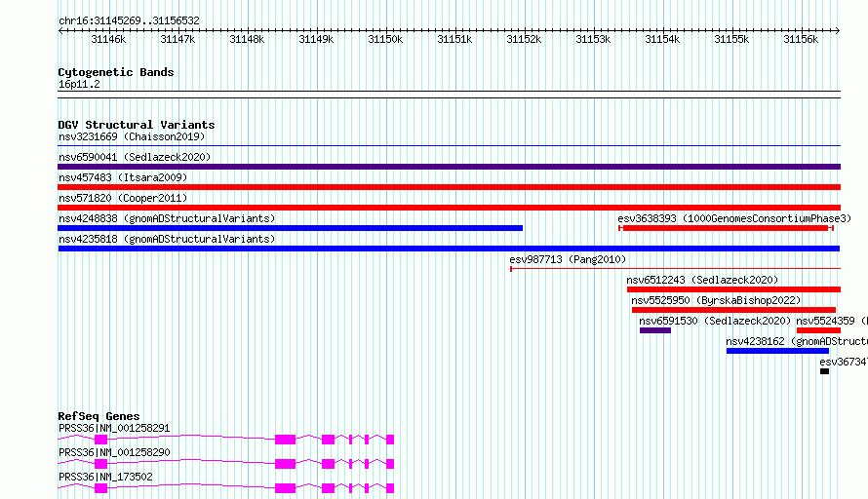Click the 31149k ruler tick label
This screenshot has height=499, width=868.
[316, 39]
